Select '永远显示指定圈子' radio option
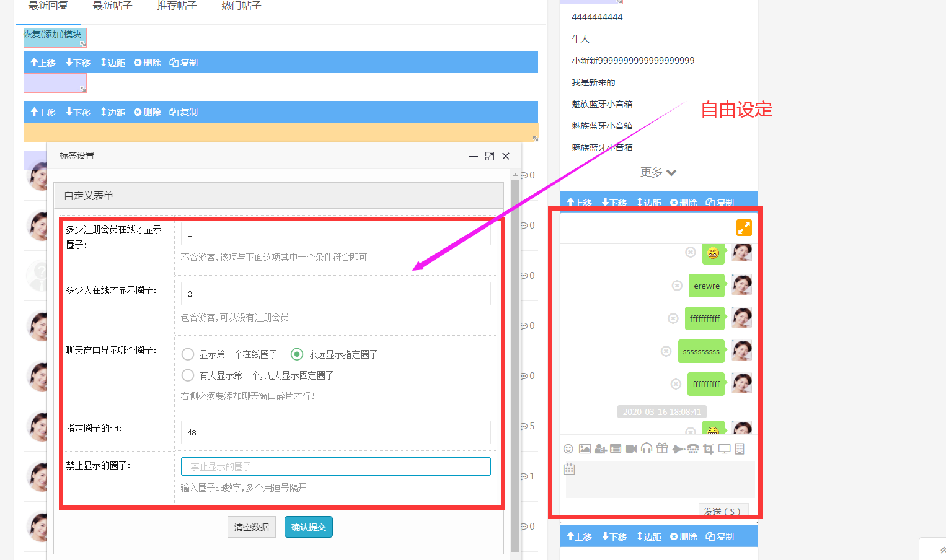Viewport: 946px width, 560px height. (x=297, y=354)
